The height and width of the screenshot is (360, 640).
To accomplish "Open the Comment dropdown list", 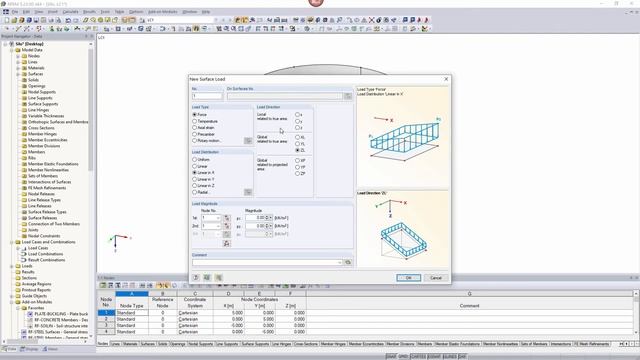I will point(340,262).
